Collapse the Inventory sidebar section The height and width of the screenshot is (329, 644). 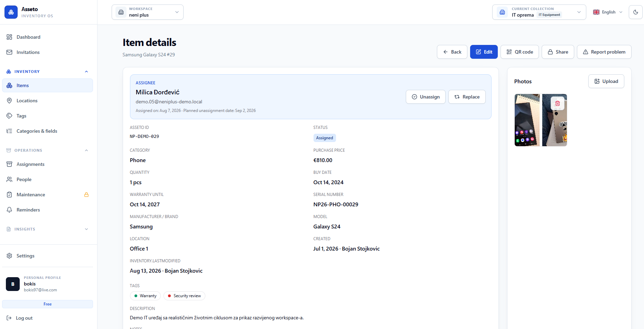[x=86, y=72]
